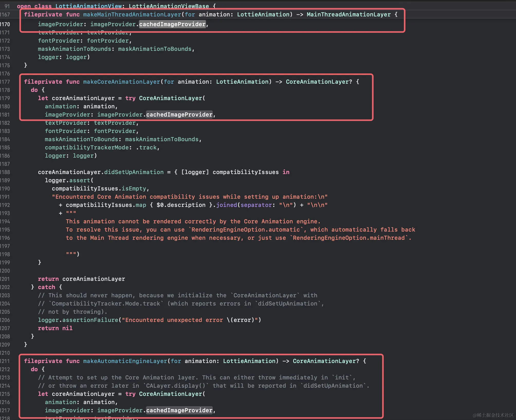Viewport: 516px width, 420px height.
Task: Click line number 1211 in the gutter
Action: pyautogui.click(x=5, y=361)
